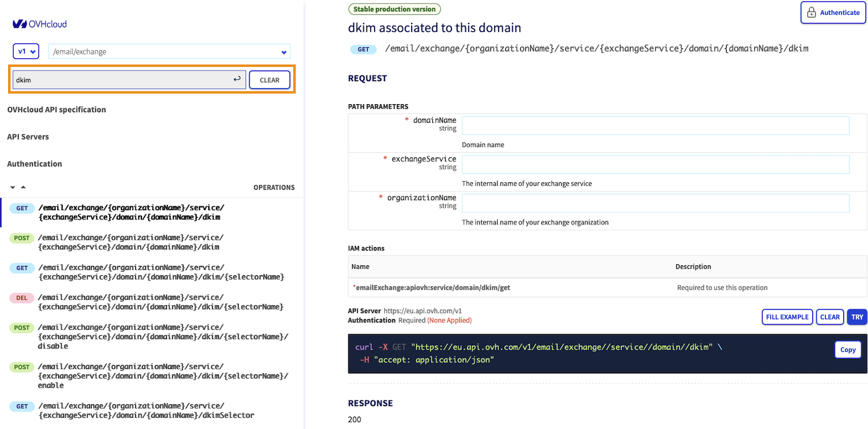Click the Authenticate lock button
This screenshot has height=429, width=868.
point(833,12)
